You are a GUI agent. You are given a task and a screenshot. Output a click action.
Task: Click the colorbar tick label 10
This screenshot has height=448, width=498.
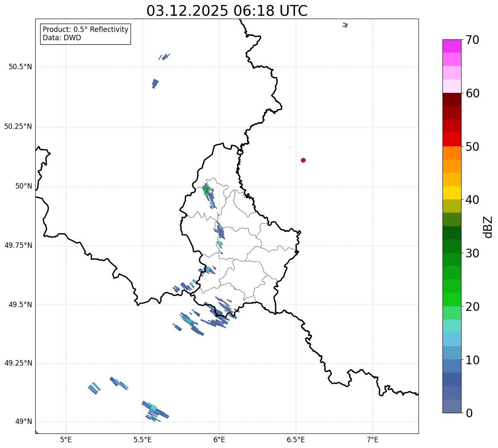(472, 360)
